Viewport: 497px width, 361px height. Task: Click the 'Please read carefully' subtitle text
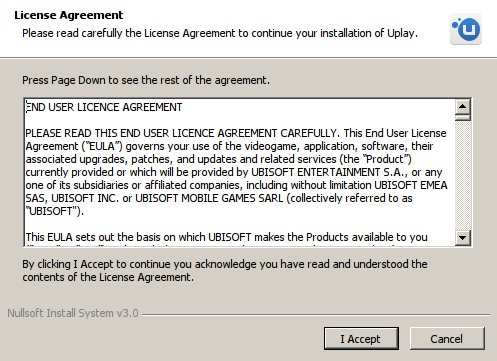point(220,33)
